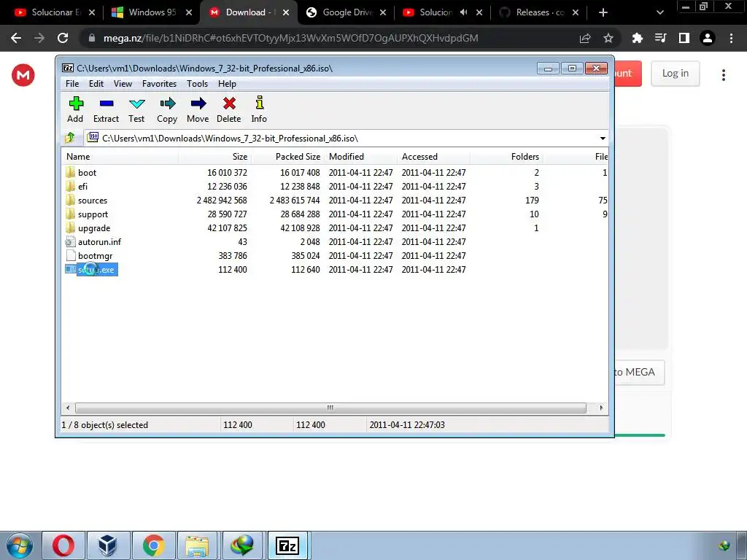Go back in Chrome
Viewport: 747px width, 560px height.
[16, 38]
